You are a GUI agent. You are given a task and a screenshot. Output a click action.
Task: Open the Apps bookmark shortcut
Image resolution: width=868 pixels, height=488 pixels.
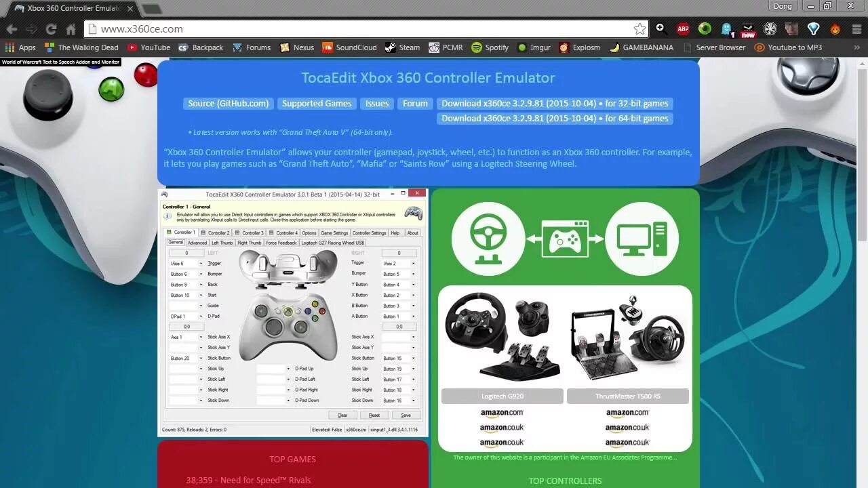(x=20, y=47)
